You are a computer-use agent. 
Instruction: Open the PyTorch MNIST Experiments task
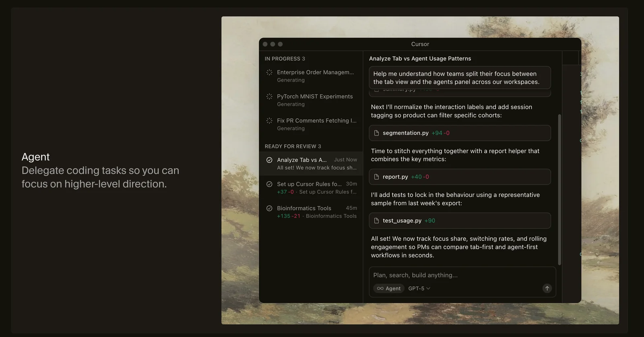pyautogui.click(x=311, y=100)
